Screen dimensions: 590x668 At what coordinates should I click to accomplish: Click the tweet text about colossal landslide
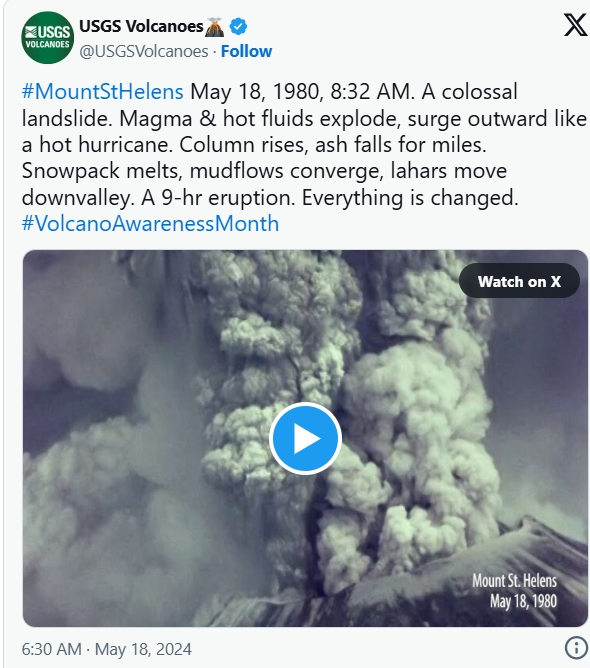(304, 144)
